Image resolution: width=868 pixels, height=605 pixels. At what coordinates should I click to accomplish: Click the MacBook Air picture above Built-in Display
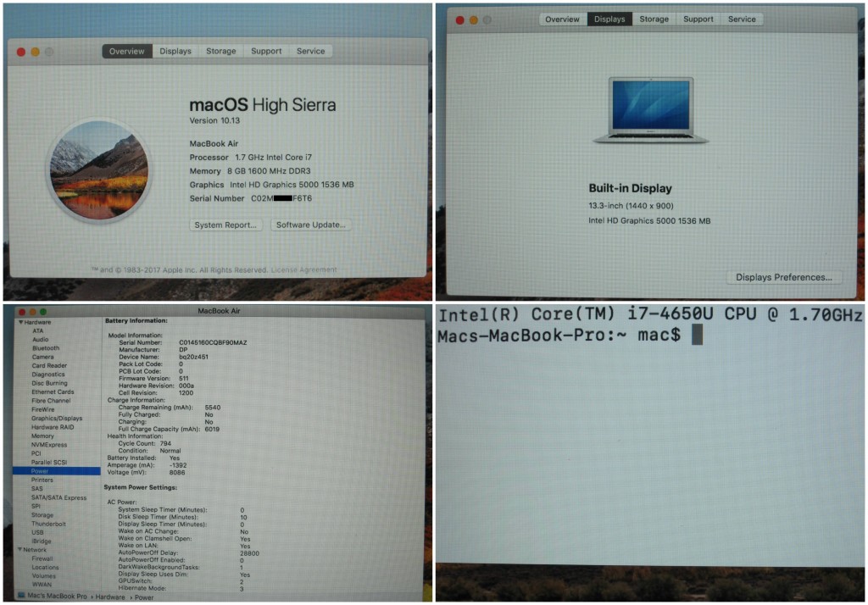650,109
